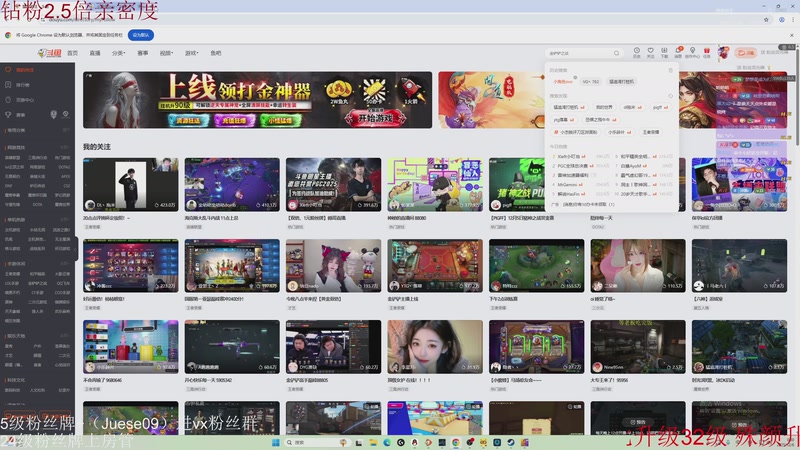The height and width of the screenshot is (450, 800).
Task: Select VG+ 762 history search tag
Action: [x=590, y=82]
